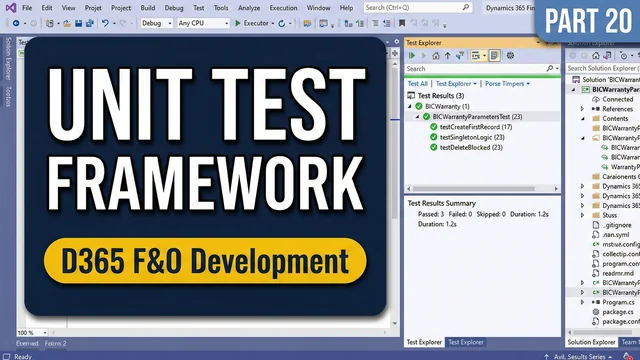Image resolution: width=640 pixels, height=360 pixels.
Task: Switch to the Solution Explorer bottom tab
Action: tap(591, 342)
